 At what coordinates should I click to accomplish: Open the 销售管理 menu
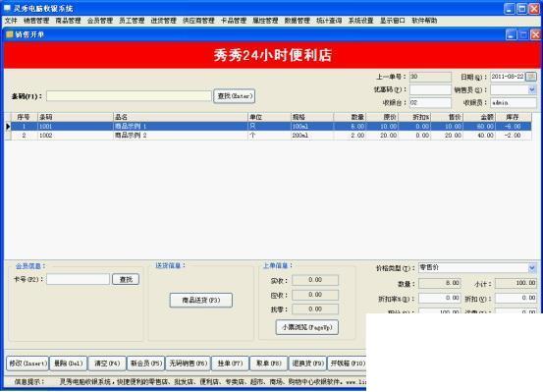(36, 21)
